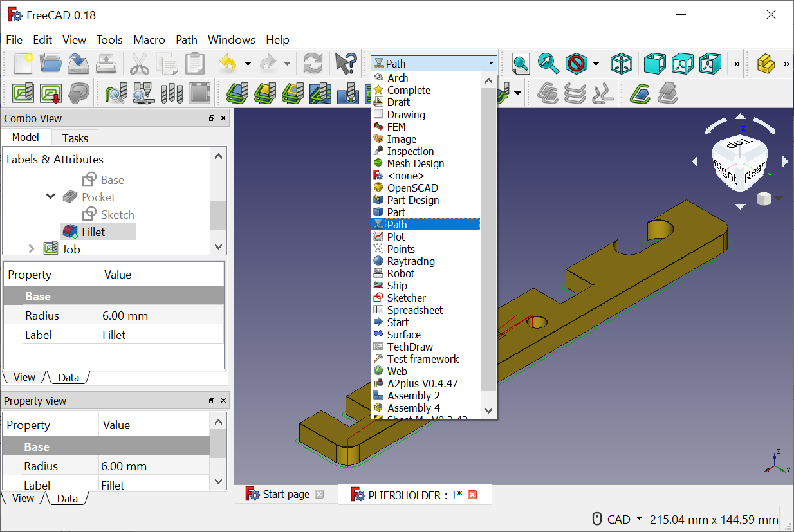
Task: Choose the Spreadsheet workbench entry
Action: (415, 310)
